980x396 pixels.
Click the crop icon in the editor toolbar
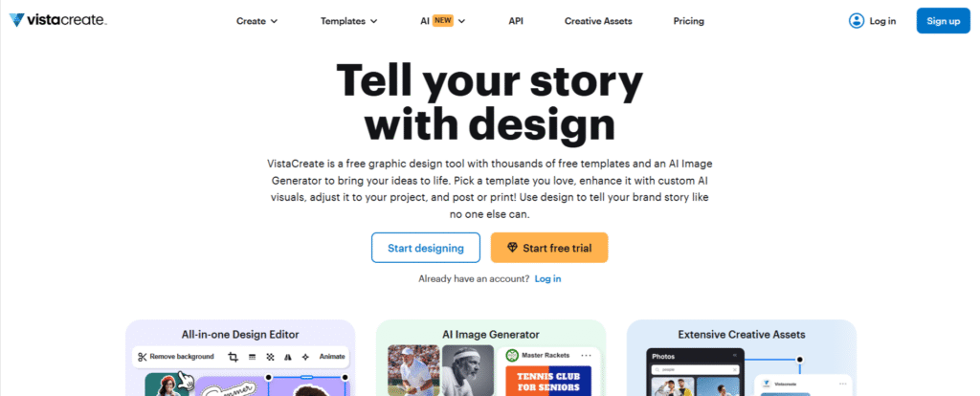[x=234, y=357]
